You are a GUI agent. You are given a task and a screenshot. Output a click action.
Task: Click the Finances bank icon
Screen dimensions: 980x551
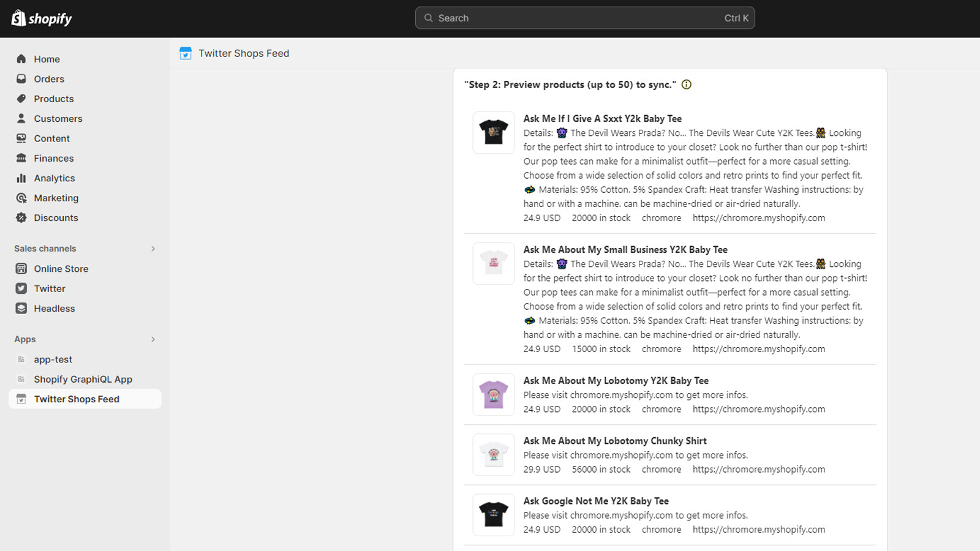pos(21,158)
